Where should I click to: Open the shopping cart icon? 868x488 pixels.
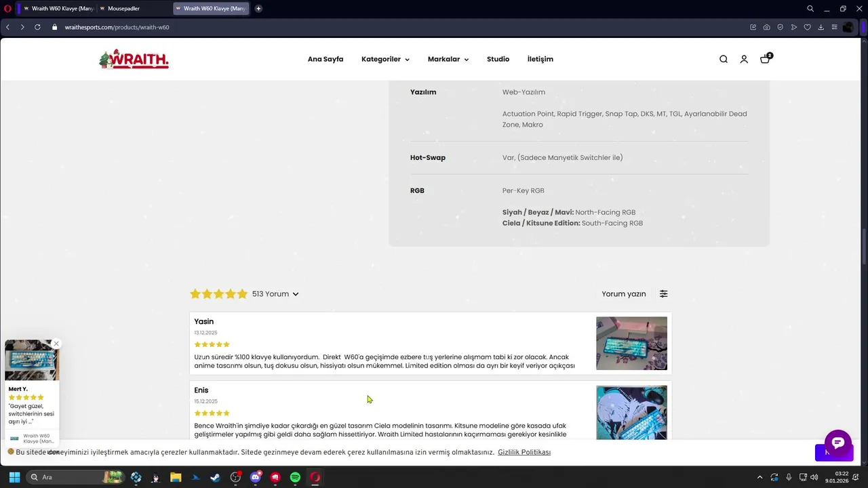[x=765, y=59]
